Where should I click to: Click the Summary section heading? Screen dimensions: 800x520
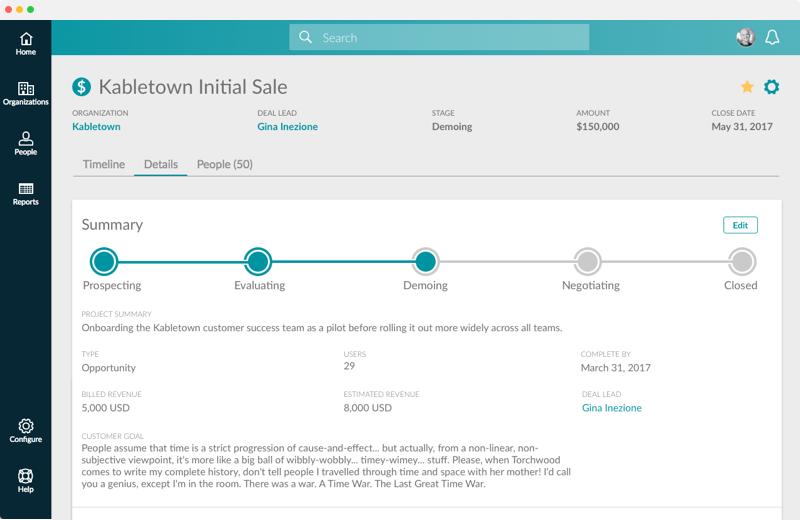(x=112, y=225)
